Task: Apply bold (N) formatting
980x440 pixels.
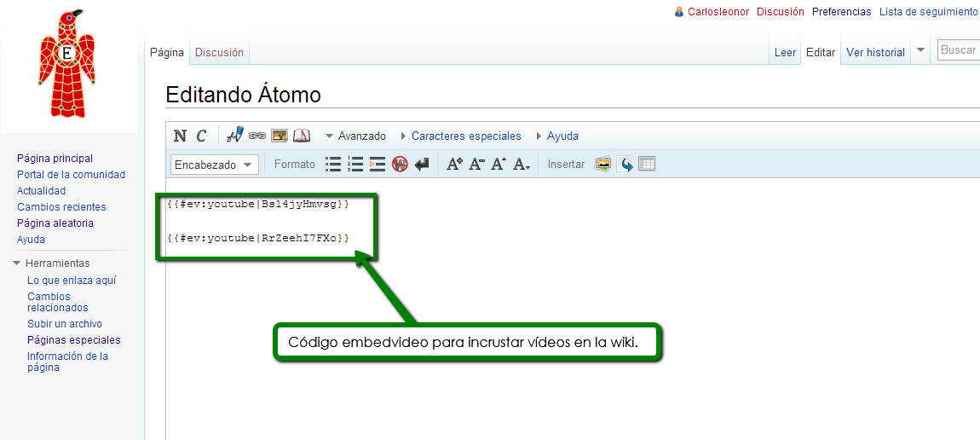Action: coord(180,136)
